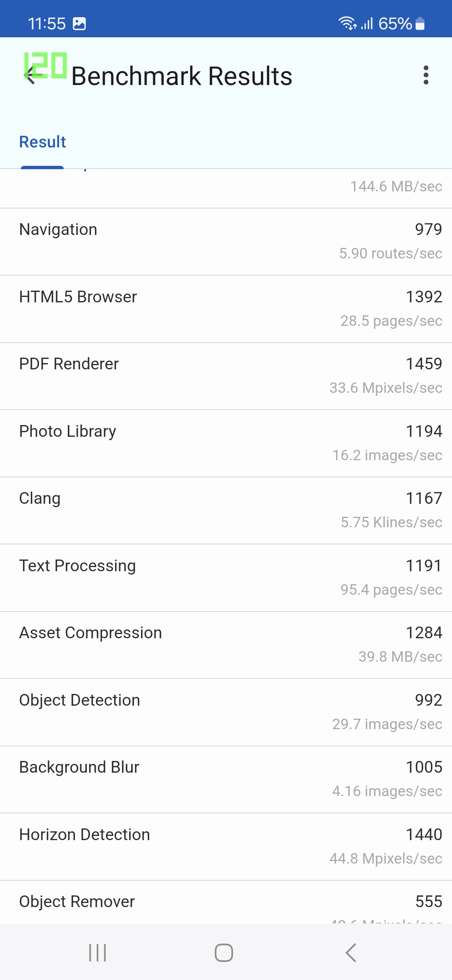This screenshot has width=452, height=980.
Task: Tap the Clang benchmark row
Action: coord(226,511)
